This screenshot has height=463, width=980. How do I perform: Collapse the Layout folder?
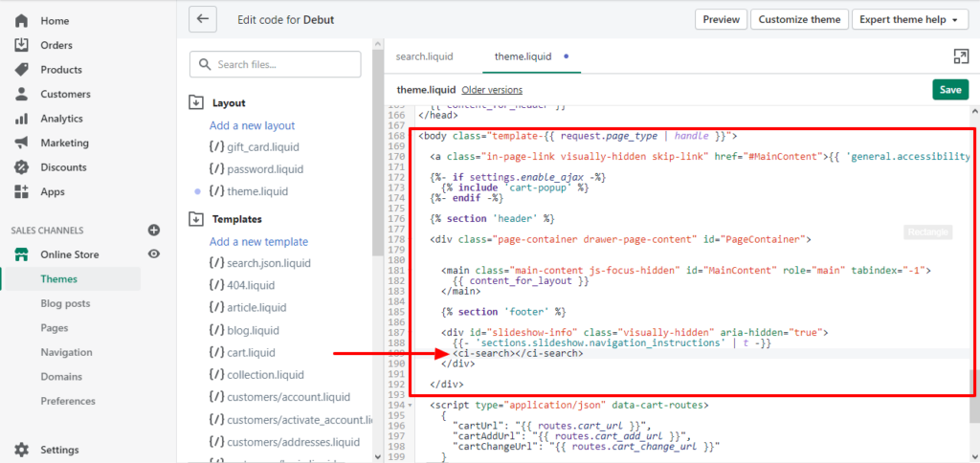(197, 103)
